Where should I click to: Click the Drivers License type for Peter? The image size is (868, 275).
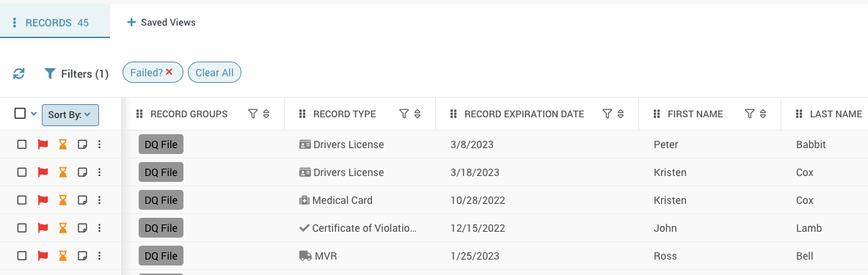pyautogui.click(x=341, y=144)
